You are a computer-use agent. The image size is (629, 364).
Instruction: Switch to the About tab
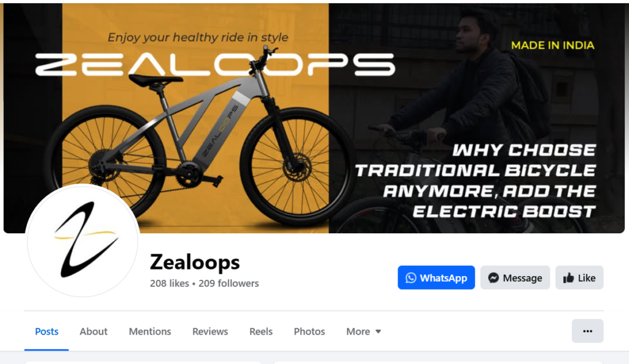(x=93, y=331)
